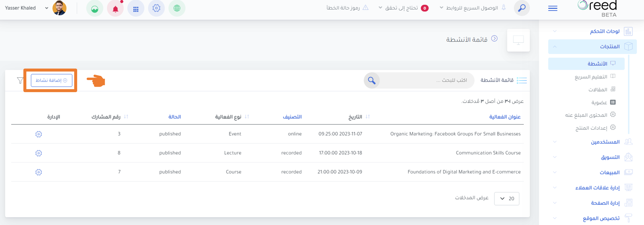Click the magnifier button in search box
The image size is (644, 225).
point(372,80)
